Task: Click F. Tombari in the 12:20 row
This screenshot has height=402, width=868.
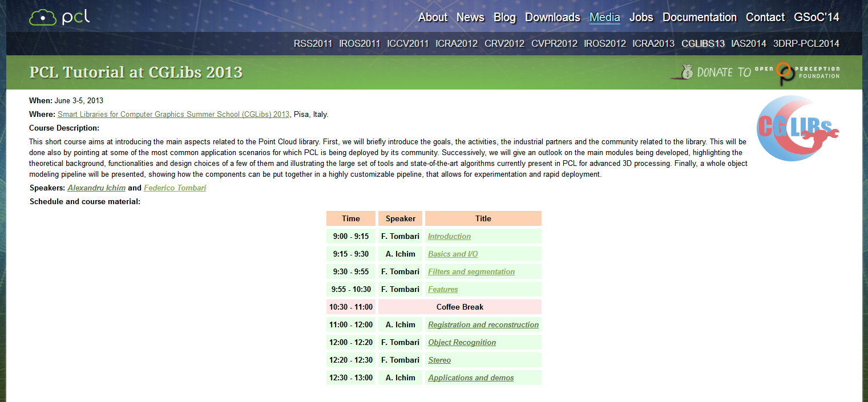Action: pyautogui.click(x=400, y=360)
